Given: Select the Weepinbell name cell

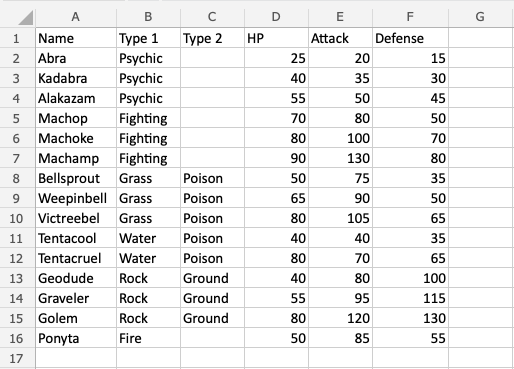Looking at the screenshot, I should coord(76,198).
